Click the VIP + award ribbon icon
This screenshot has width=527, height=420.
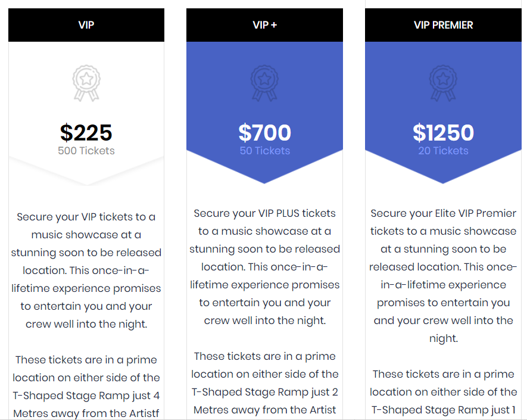[264, 83]
